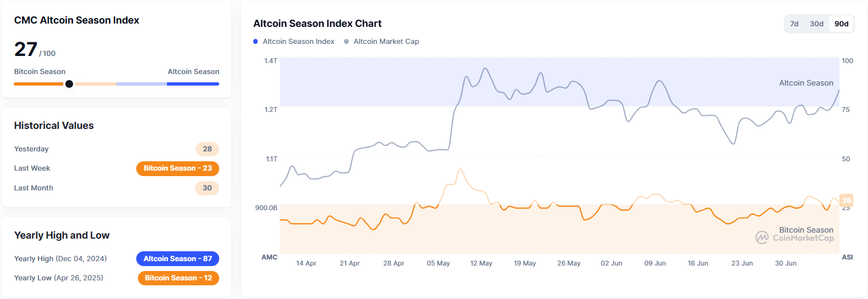Click the Bitcoin Season - 12 badge
Viewport: 868px width, 299px height.
[x=178, y=278]
